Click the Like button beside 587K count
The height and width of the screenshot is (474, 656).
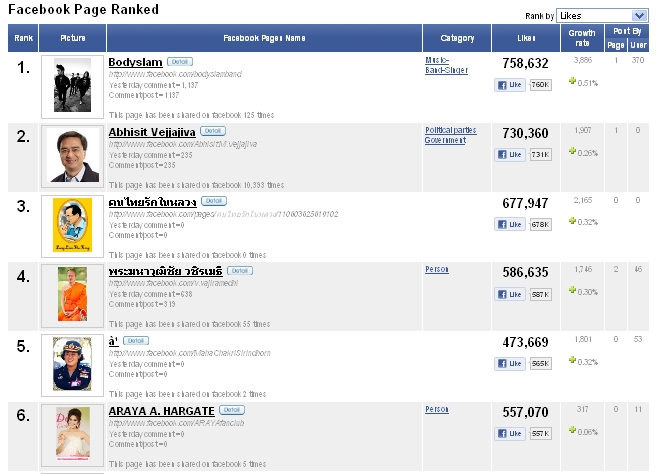[x=510, y=295]
